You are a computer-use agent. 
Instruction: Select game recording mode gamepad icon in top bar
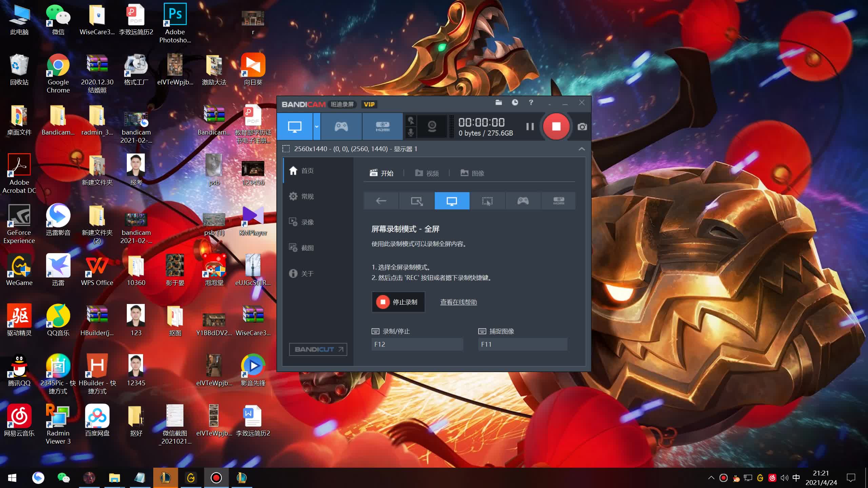[x=341, y=126]
